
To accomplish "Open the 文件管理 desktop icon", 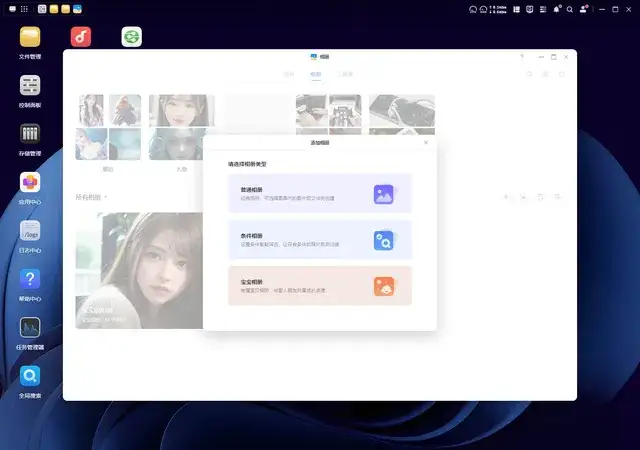I will point(30,37).
